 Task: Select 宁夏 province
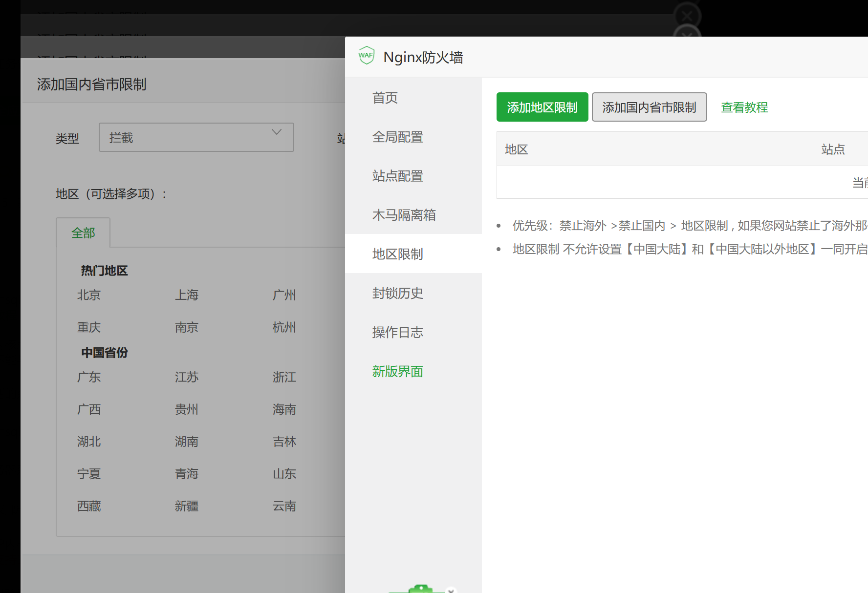89,474
